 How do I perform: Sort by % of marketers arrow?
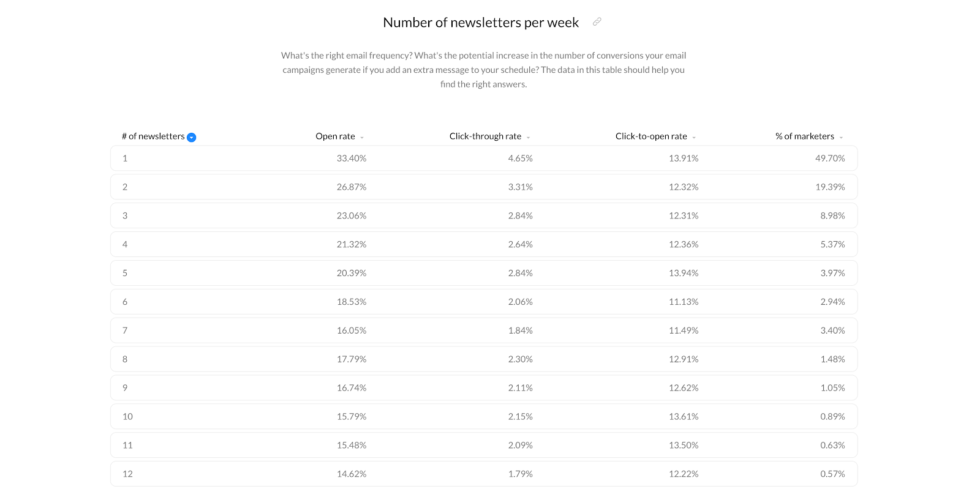click(841, 137)
